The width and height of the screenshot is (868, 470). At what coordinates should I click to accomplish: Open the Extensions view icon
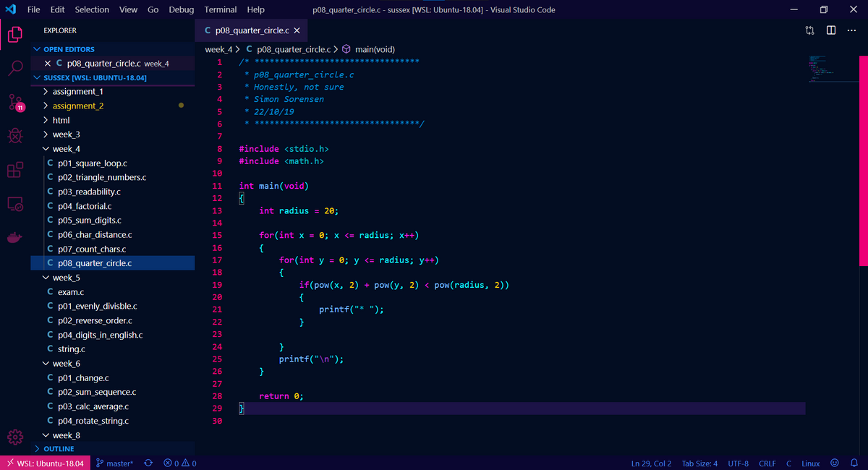pyautogui.click(x=15, y=170)
